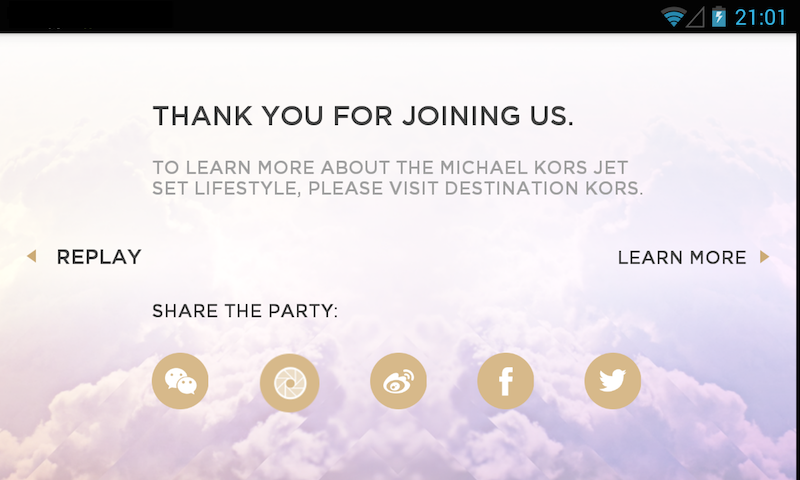Viewport: 800px width, 480px height.
Task: Share the party on Facebook
Action: click(x=505, y=381)
